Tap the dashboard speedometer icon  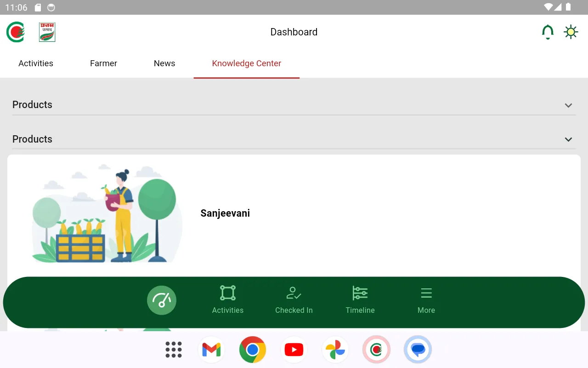click(162, 300)
